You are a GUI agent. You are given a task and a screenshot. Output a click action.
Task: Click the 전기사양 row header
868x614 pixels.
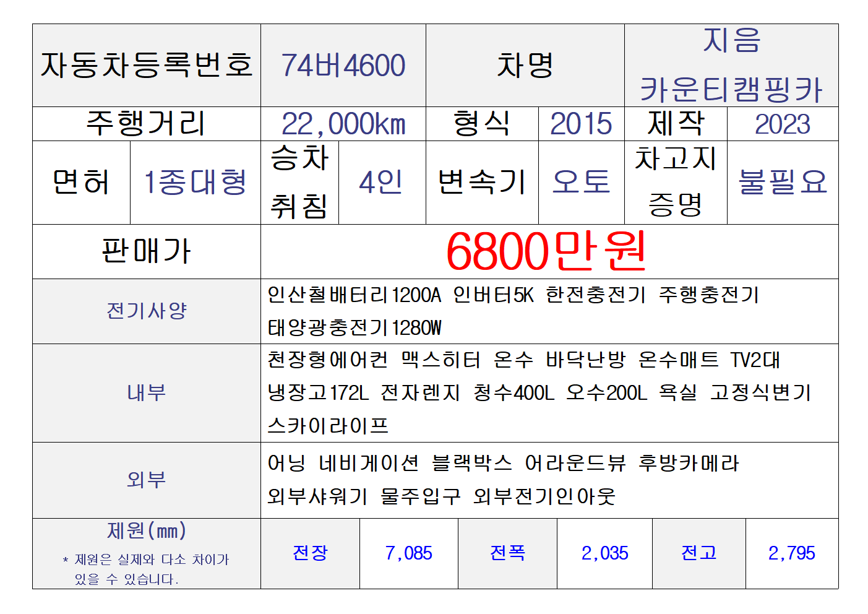tap(147, 311)
